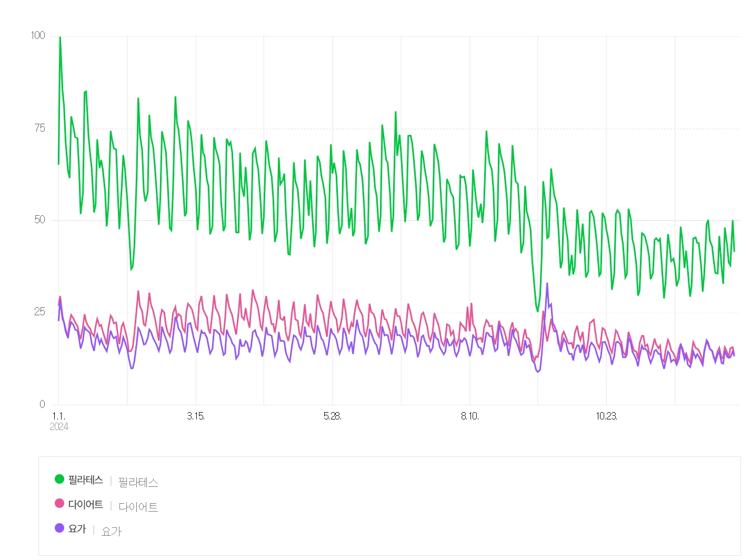Toggle the bold 필라테스 series label
Screen dimensions: 751x560
85,479
